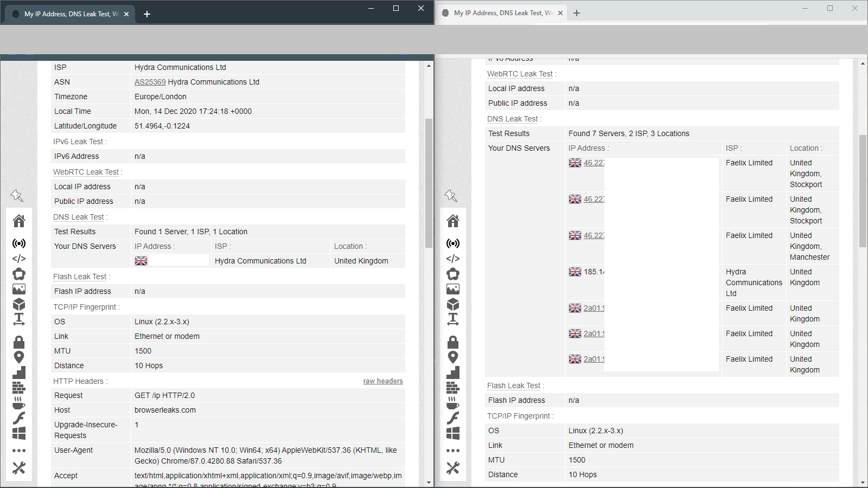The height and width of the screenshot is (488, 868).
Task: Close the tab in the right browser window
Action: click(x=560, y=13)
